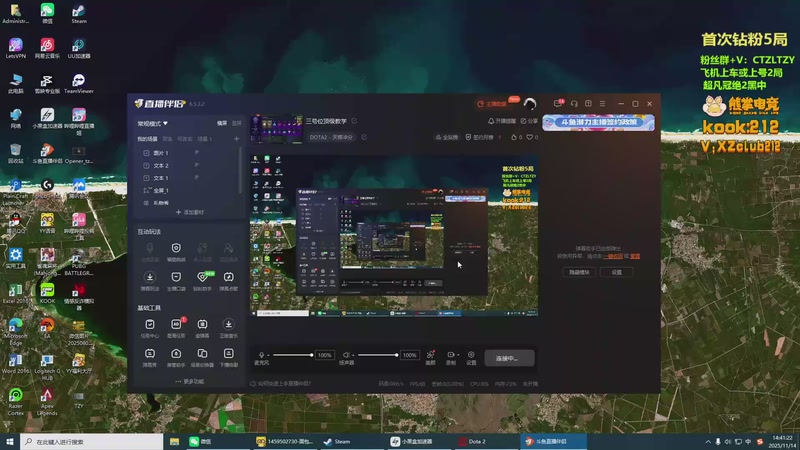
Task: Click the 分享 share button
Action: (529, 121)
